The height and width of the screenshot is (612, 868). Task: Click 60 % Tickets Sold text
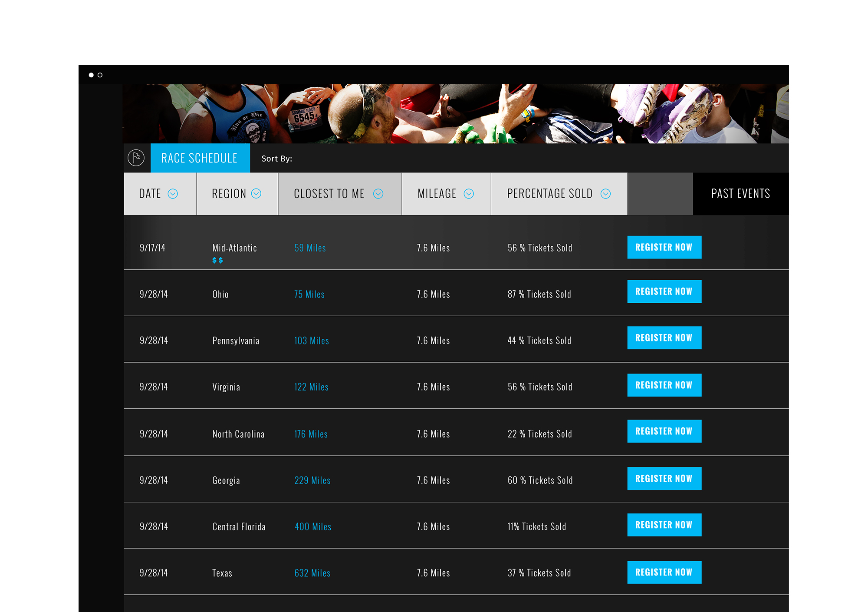540,480
